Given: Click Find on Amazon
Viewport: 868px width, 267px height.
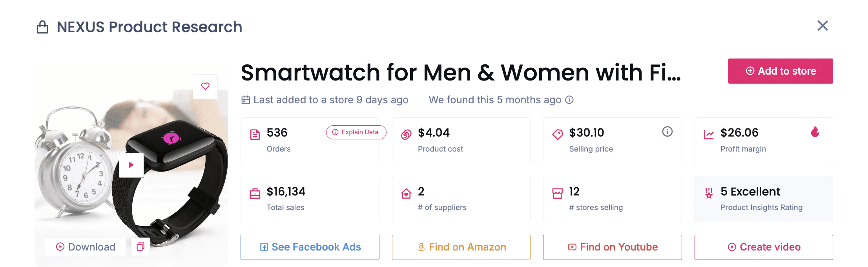Looking at the screenshot, I should pyautogui.click(x=461, y=247).
